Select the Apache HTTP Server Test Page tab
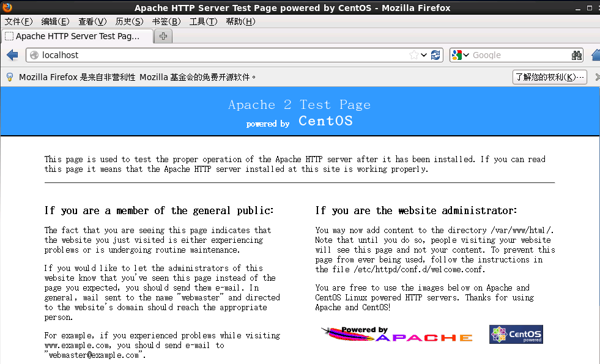 tap(77, 36)
